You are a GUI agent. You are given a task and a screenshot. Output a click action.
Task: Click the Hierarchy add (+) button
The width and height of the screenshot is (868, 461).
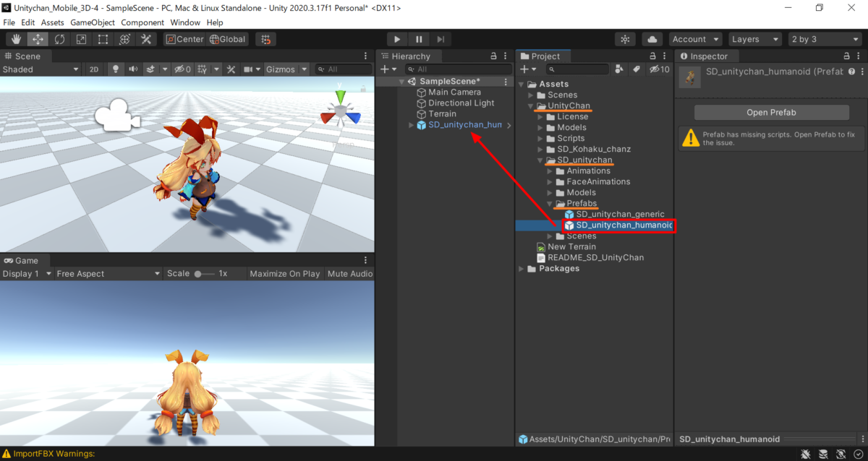click(388, 69)
